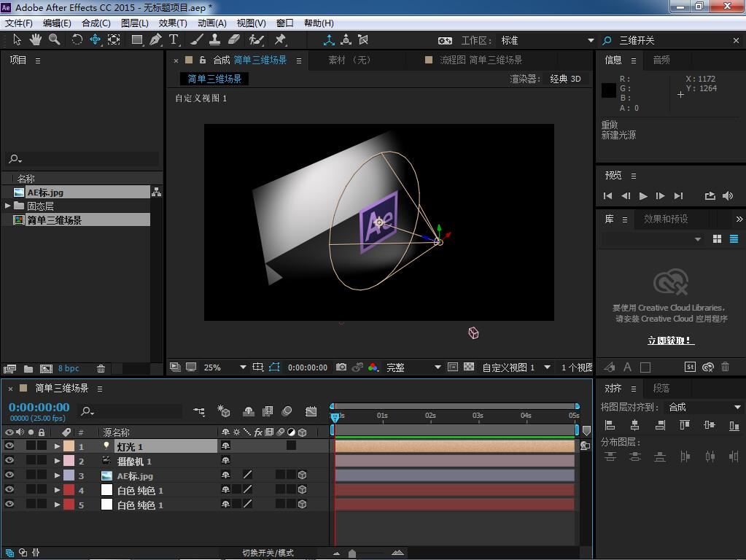Select the Brush tool
Viewport: 746px width, 560px height.
196,40
